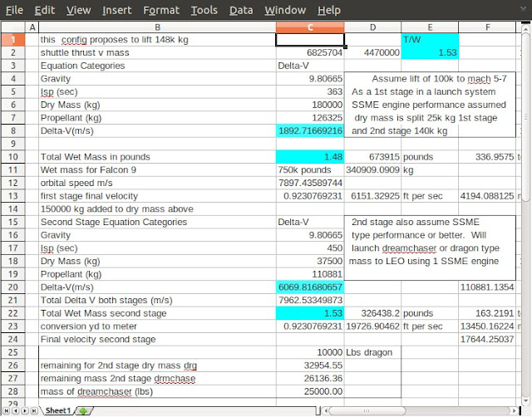Select the cell showing 1892.71669216
532x417 pixels.
(310, 131)
